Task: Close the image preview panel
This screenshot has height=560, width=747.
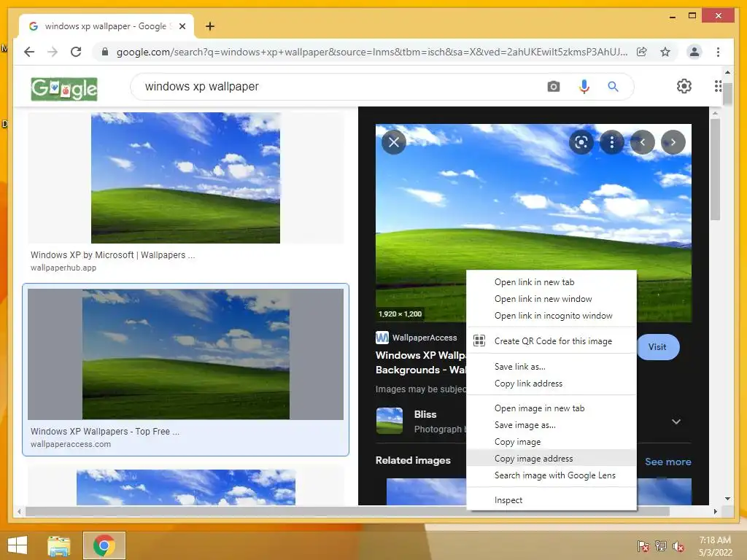Action: click(x=394, y=142)
